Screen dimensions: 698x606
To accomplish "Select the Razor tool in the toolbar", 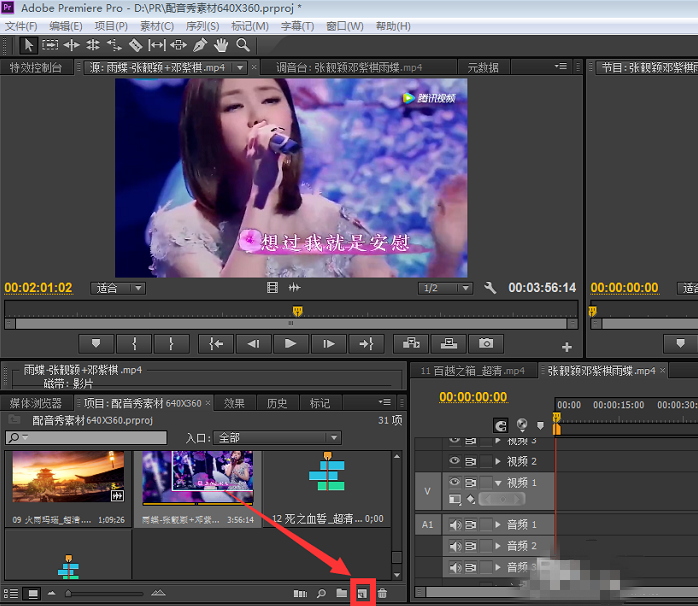I will (135, 45).
